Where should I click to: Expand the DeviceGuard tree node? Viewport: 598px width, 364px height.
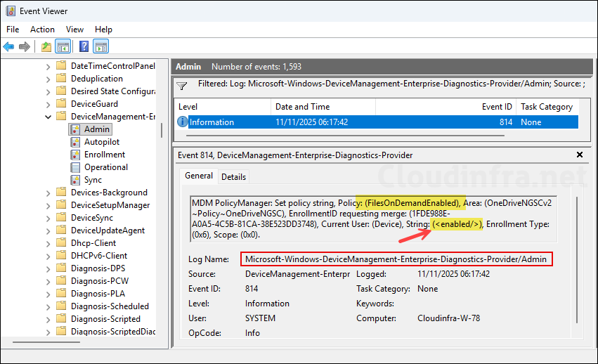coord(48,105)
